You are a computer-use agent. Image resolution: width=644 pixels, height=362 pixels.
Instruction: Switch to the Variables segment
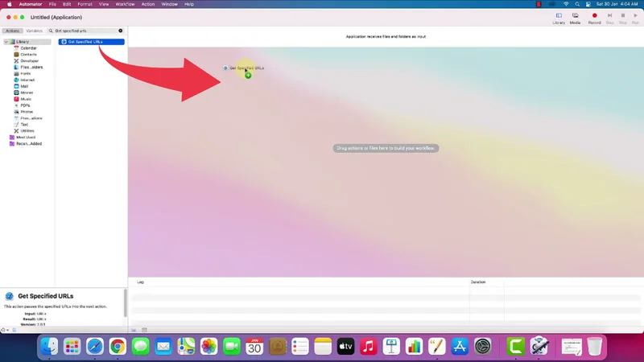34,31
